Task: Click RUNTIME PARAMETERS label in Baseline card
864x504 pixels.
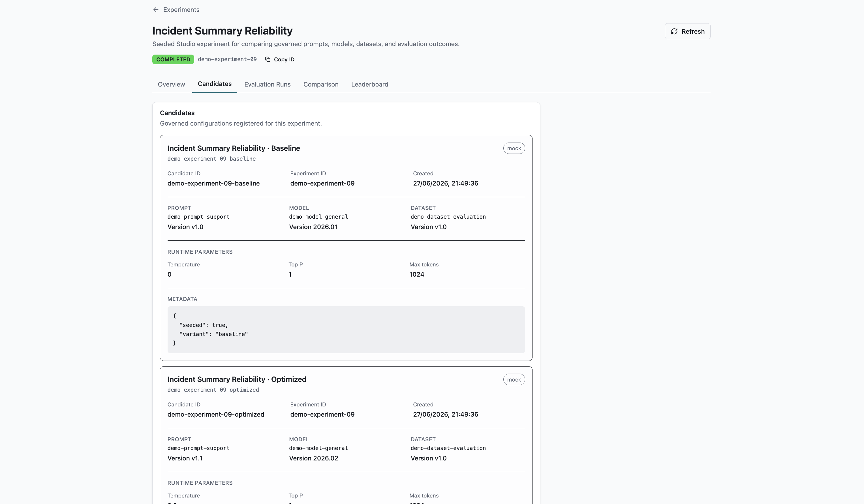Action: [x=200, y=252]
